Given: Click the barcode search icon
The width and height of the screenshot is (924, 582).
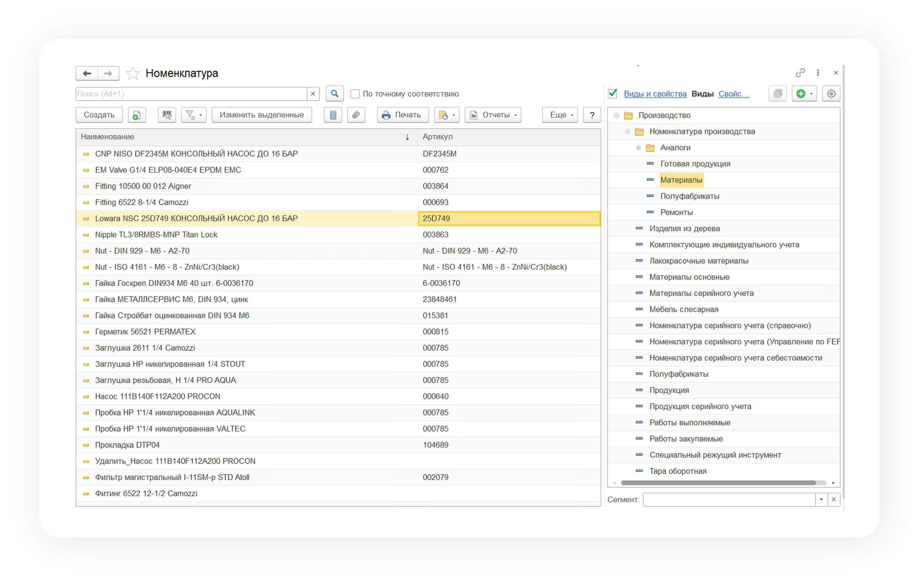Looking at the screenshot, I should point(166,115).
